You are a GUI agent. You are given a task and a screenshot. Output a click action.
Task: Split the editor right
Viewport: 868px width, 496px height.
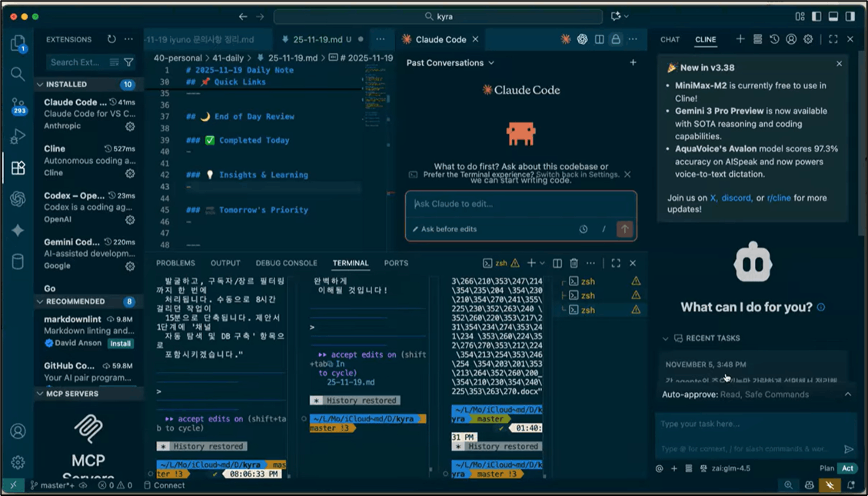pos(599,39)
